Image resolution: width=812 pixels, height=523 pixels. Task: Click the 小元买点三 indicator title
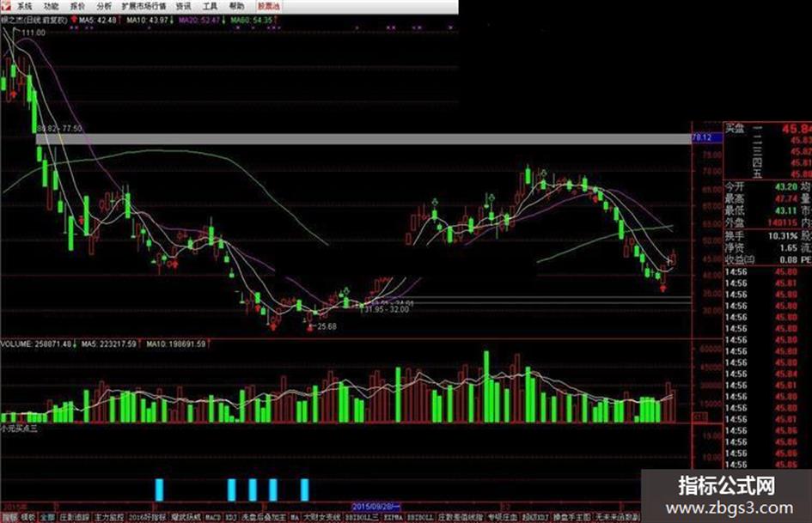pyautogui.click(x=19, y=429)
